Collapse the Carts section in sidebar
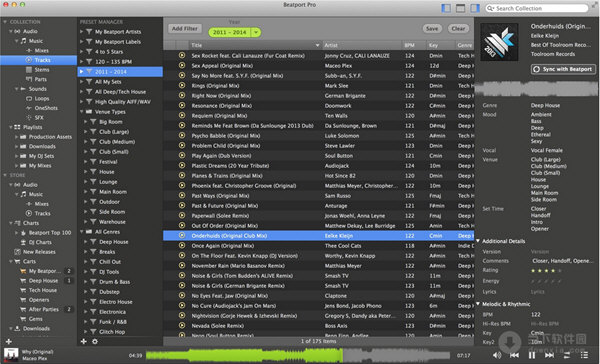The height and width of the screenshot is (364, 600). 11,261
